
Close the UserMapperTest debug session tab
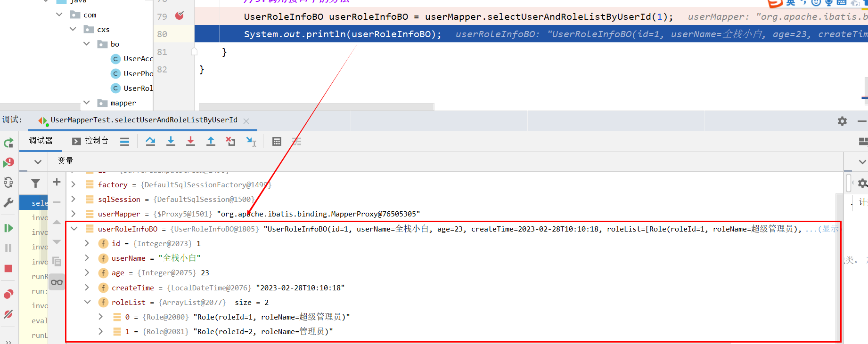pos(246,121)
